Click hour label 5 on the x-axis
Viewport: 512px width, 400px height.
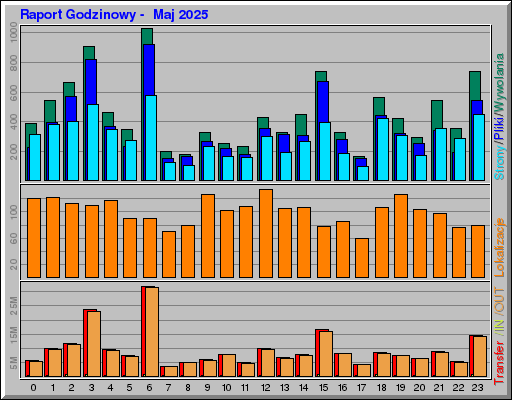129,388
